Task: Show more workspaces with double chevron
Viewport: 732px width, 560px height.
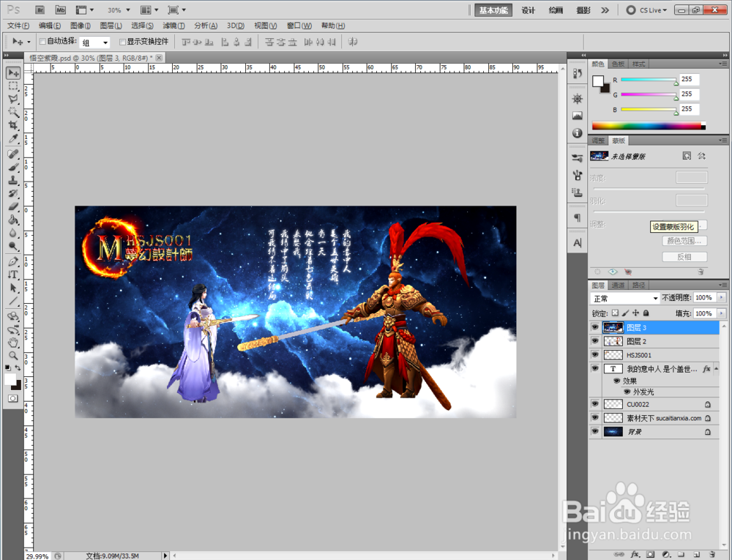Action: coord(605,10)
